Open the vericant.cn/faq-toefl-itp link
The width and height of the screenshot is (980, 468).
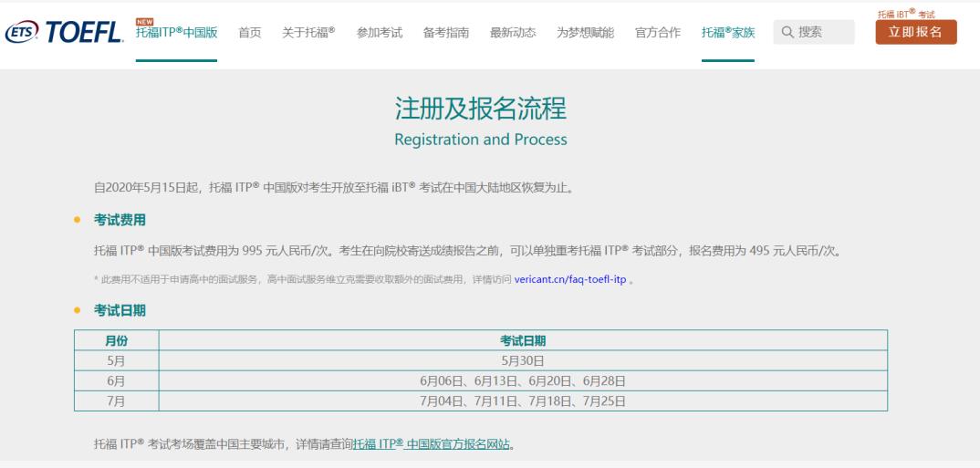pos(570,279)
